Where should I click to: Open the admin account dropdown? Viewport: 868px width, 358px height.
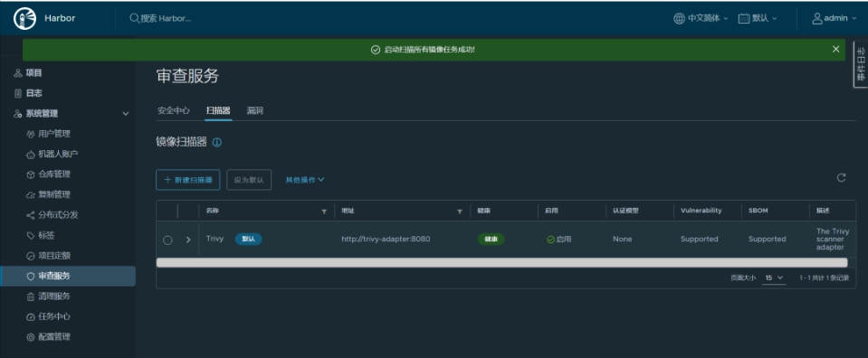click(x=835, y=18)
